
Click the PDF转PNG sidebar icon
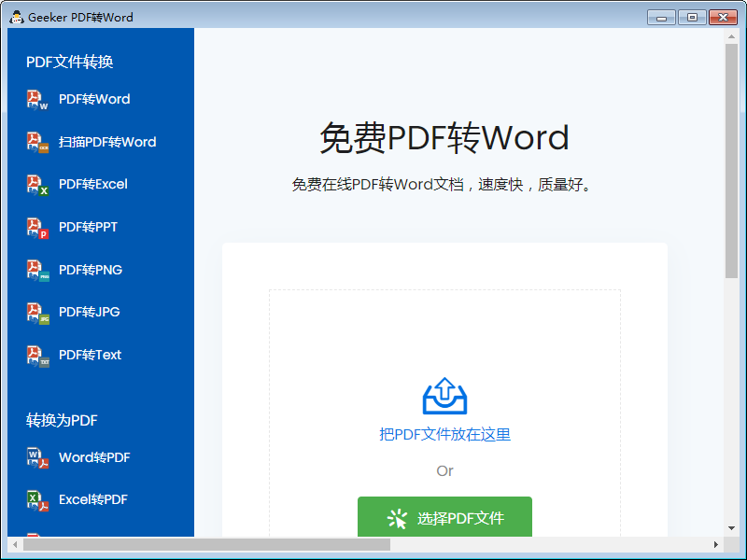[x=37, y=270]
